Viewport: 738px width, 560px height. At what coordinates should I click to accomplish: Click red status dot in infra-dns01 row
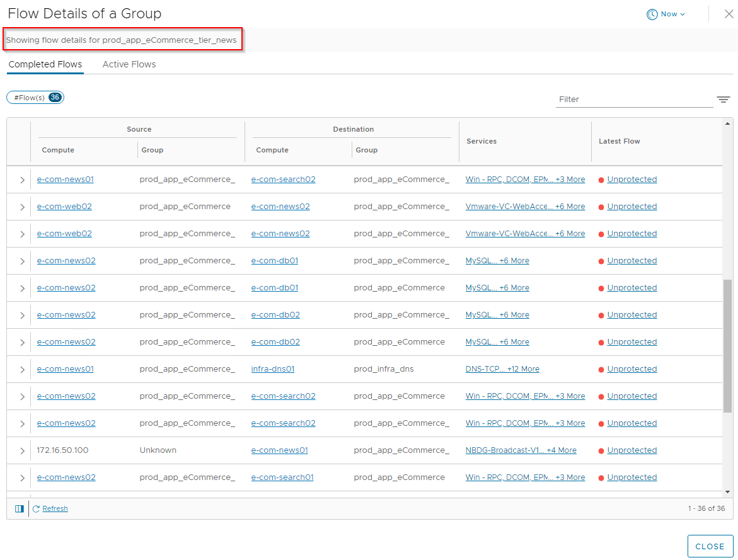click(x=601, y=370)
